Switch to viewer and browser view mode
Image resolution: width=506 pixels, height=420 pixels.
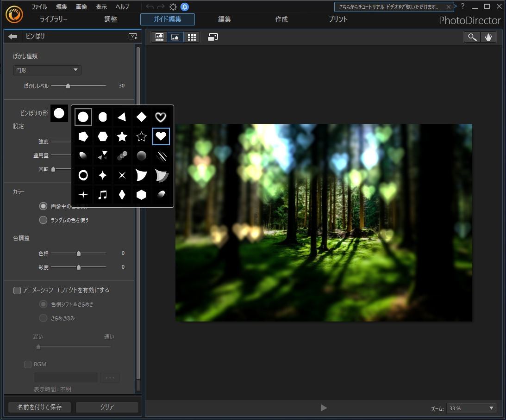pyautogui.click(x=159, y=37)
